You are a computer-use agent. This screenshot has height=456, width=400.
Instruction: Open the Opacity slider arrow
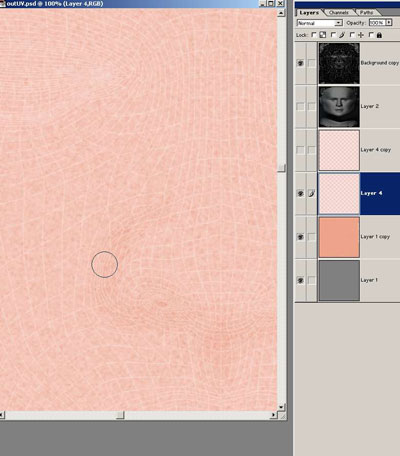coord(389,23)
